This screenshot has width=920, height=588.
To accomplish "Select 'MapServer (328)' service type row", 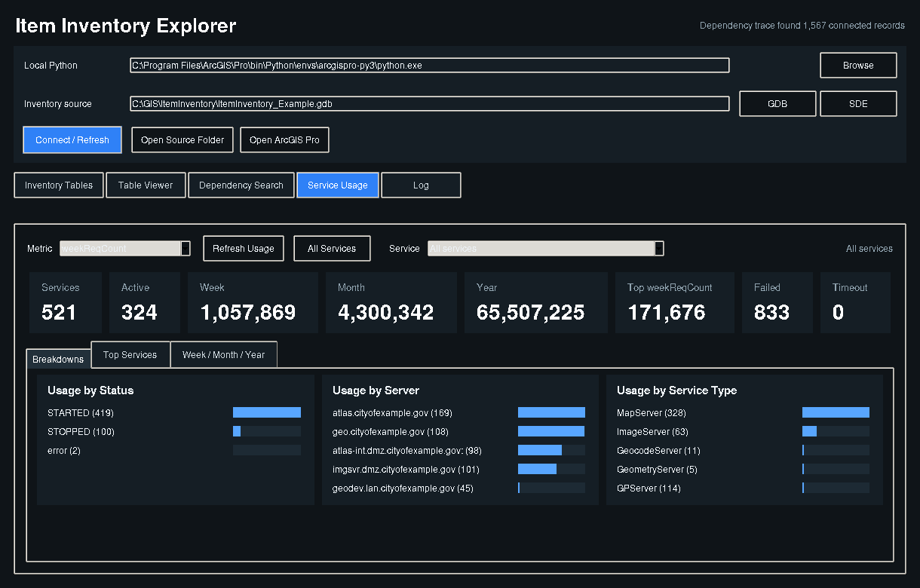I will [743, 413].
